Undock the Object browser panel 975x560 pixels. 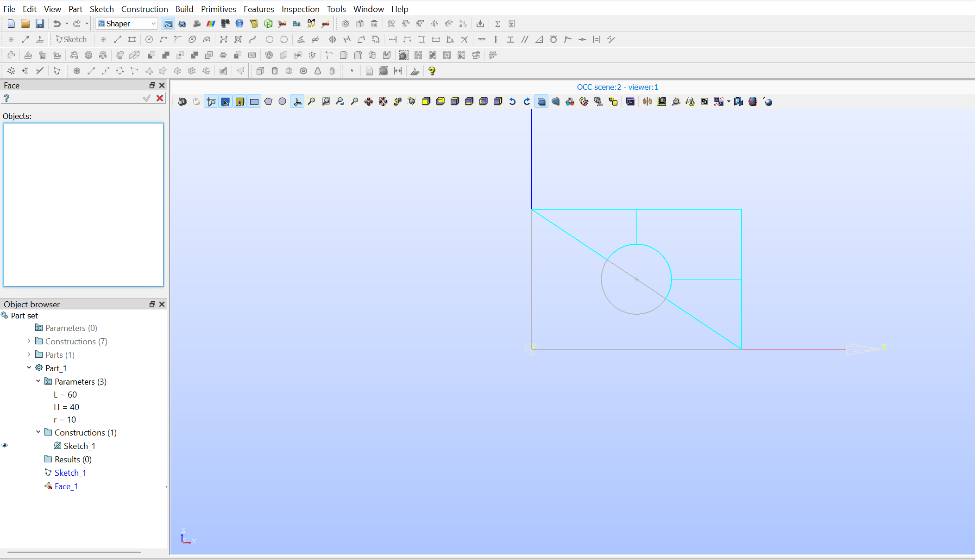pyautogui.click(x=152, y=304)
